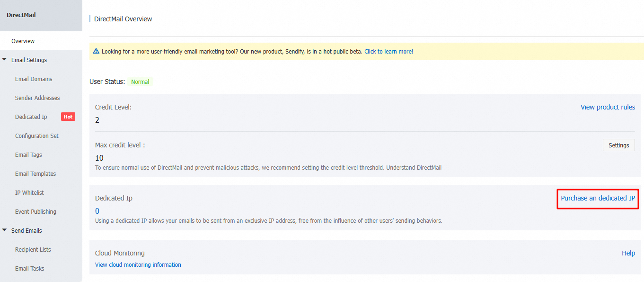Click the DirectMail Overview page heading
This screenshot has height=282, width=644.
123,19
